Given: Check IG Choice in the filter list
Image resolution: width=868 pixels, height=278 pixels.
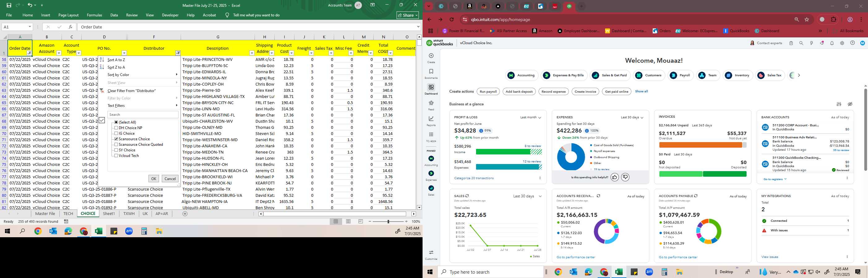Looking at the screenshot, I should coord(116,133).
